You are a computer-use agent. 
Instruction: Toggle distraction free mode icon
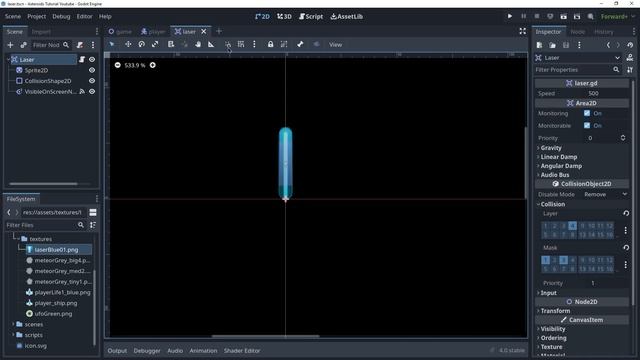(522, 31)
